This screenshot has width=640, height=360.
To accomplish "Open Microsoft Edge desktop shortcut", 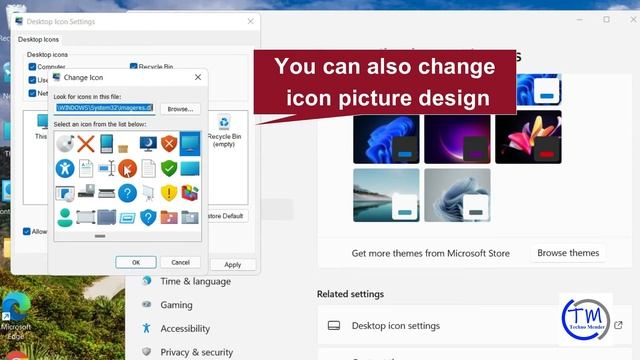I will pyautogui.click(x=16, y=315).
